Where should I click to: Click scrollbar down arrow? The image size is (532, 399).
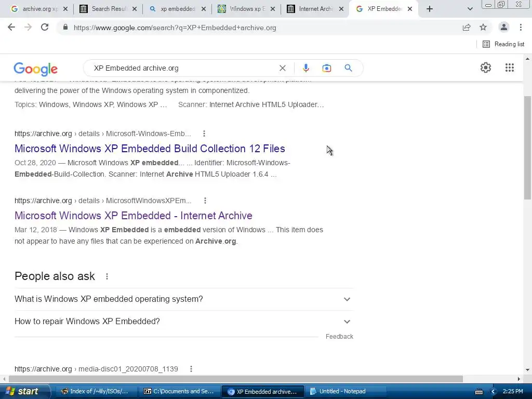click(527, 370)
